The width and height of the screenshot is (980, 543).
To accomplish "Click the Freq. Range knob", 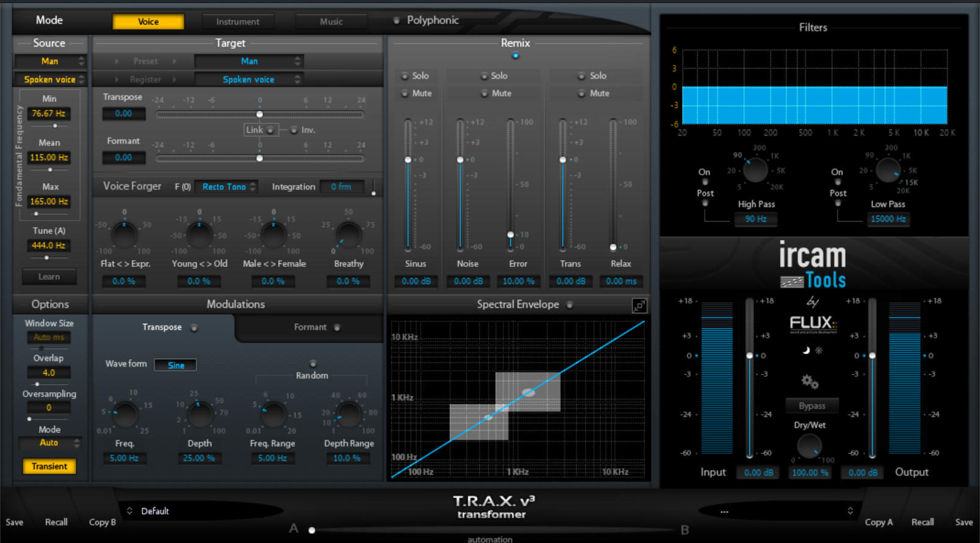I will (274, 415).
